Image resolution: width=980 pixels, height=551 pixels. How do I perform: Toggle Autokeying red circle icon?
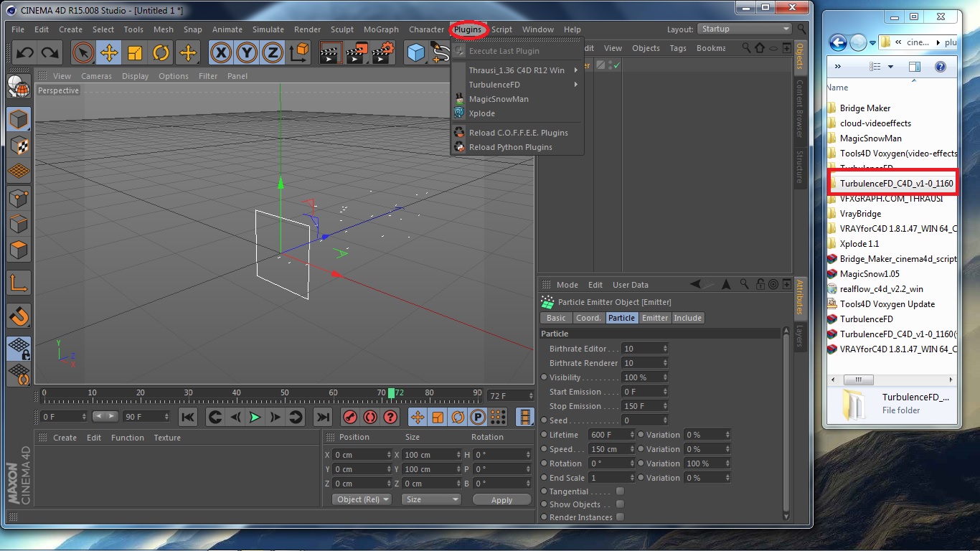370,417
